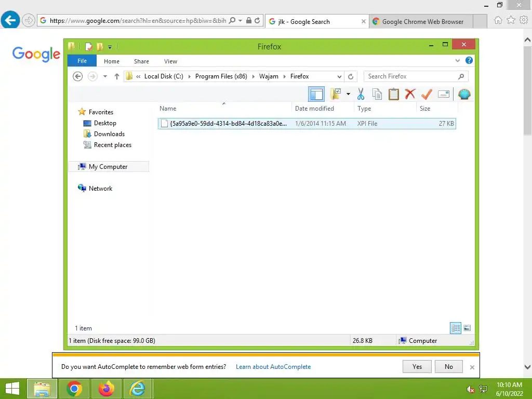Screen dimensions: 532x399
Task: Sort by Size column header
Action: [437, 109]
